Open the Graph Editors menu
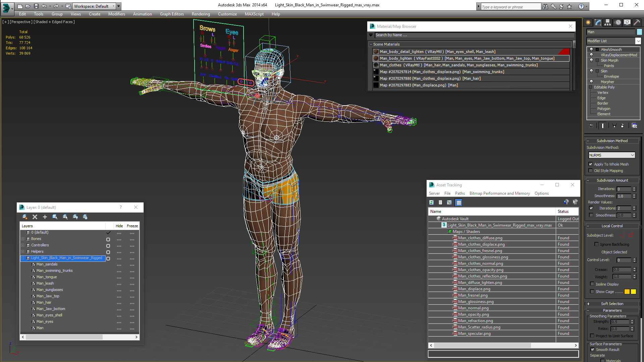Viewport: 644px width, 362px height. click(x=172, y=14)
